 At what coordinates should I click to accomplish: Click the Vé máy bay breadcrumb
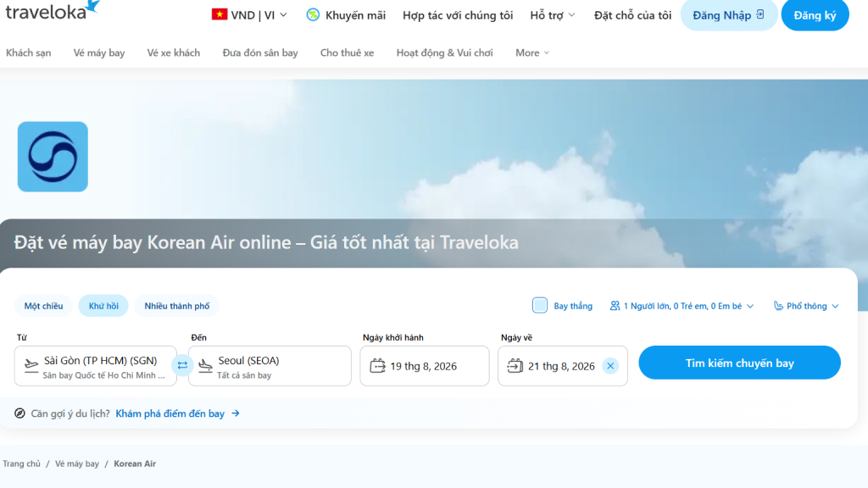pyautogui.click(x=77, y=463)
